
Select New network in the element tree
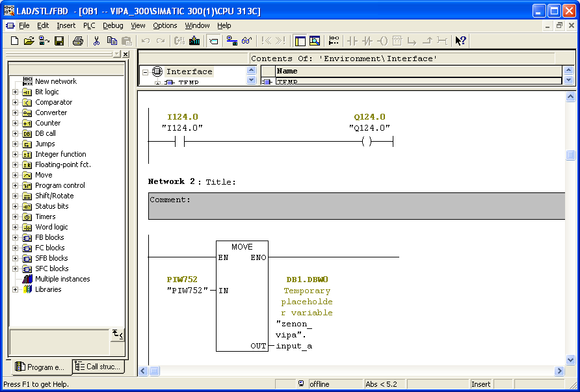tap(55, 81)
